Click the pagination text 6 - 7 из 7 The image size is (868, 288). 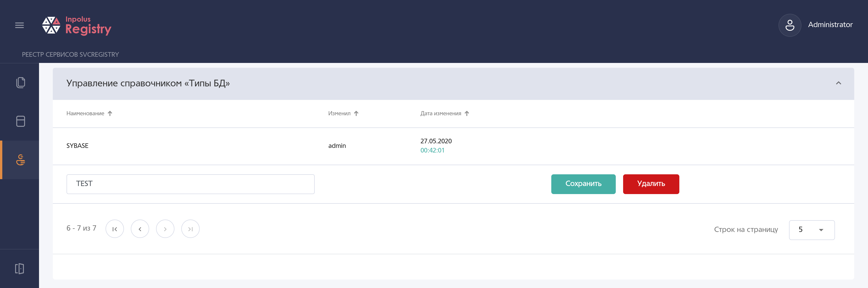point(81,228)
